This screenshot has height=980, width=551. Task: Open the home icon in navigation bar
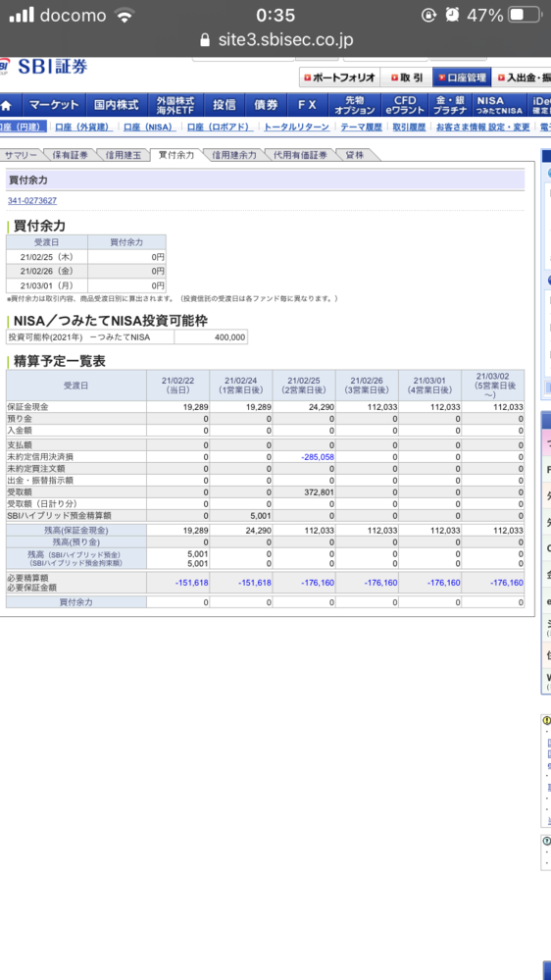pos(8,105)
